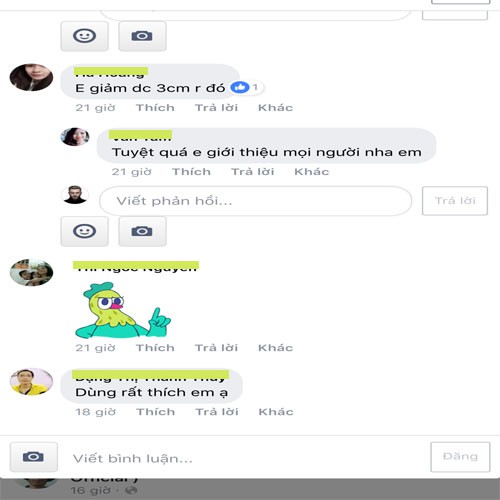Screen dimensions: 500x500
Task: Like the 'E giảm dc 3cm r đó' comment
Action: tap(155, 108)
